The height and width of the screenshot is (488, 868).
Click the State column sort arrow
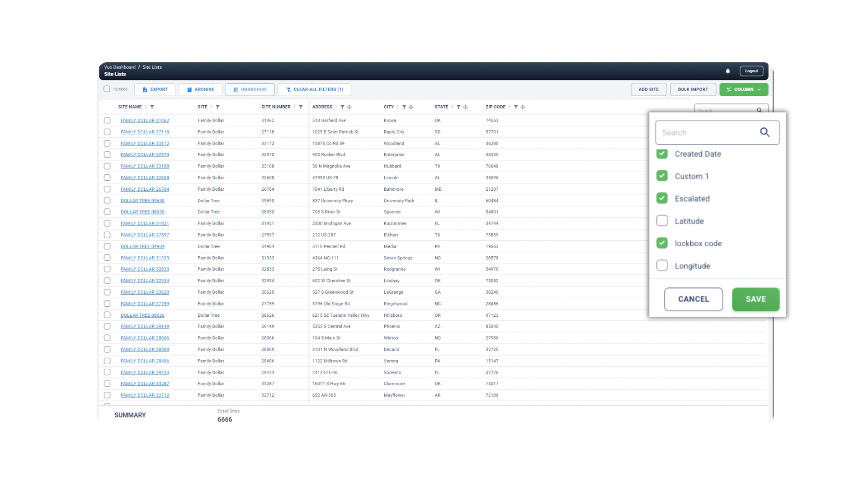(452, 107)
